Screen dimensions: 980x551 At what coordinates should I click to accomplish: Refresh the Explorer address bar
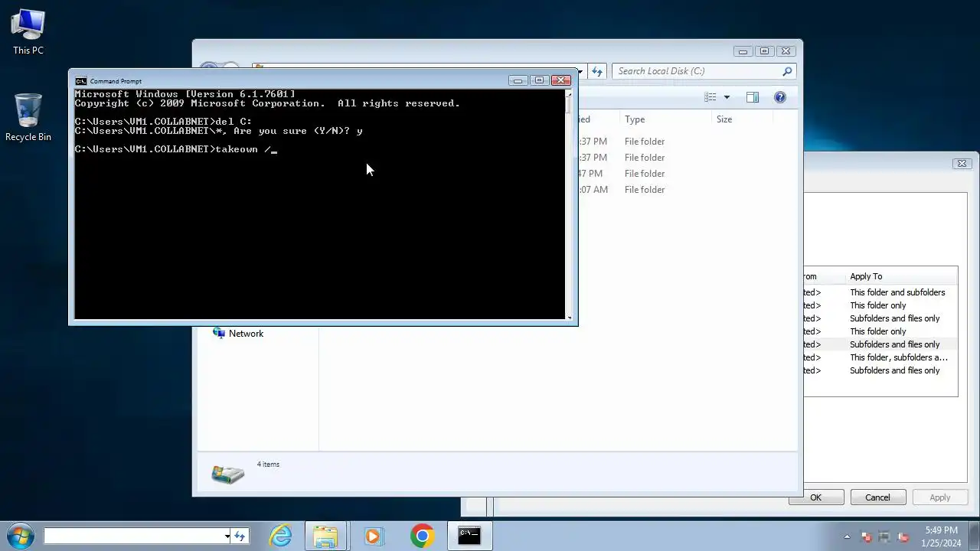click(x=597, y=71)
